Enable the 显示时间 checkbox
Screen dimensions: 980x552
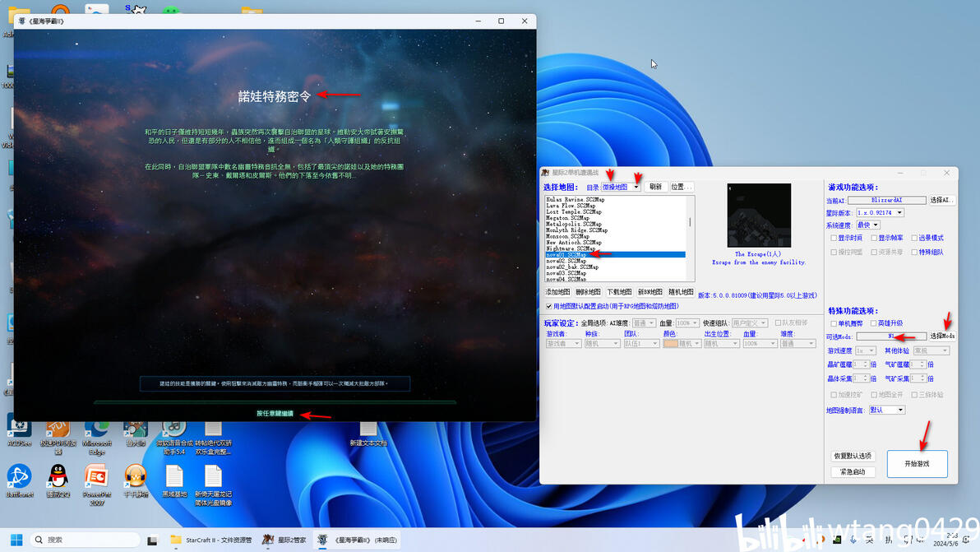834,239
